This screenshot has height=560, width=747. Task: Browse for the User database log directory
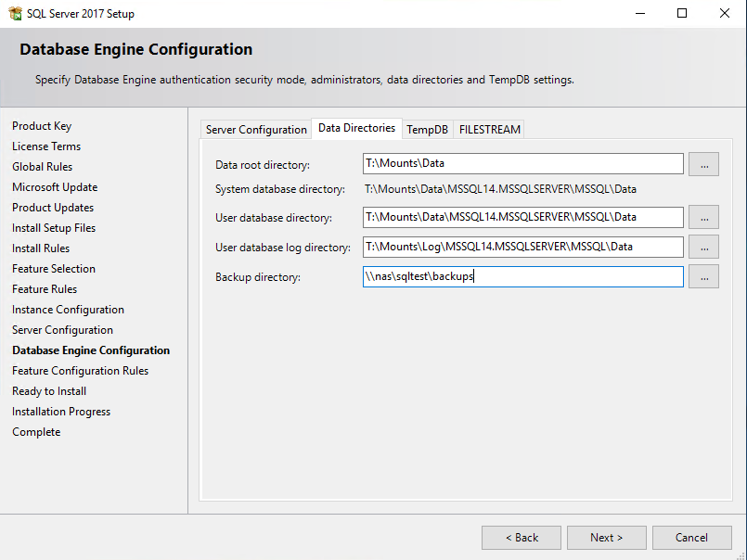(703, 248)
